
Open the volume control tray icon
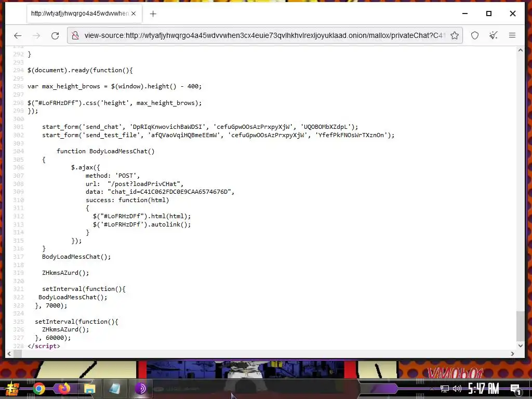(x=457, y=389)
